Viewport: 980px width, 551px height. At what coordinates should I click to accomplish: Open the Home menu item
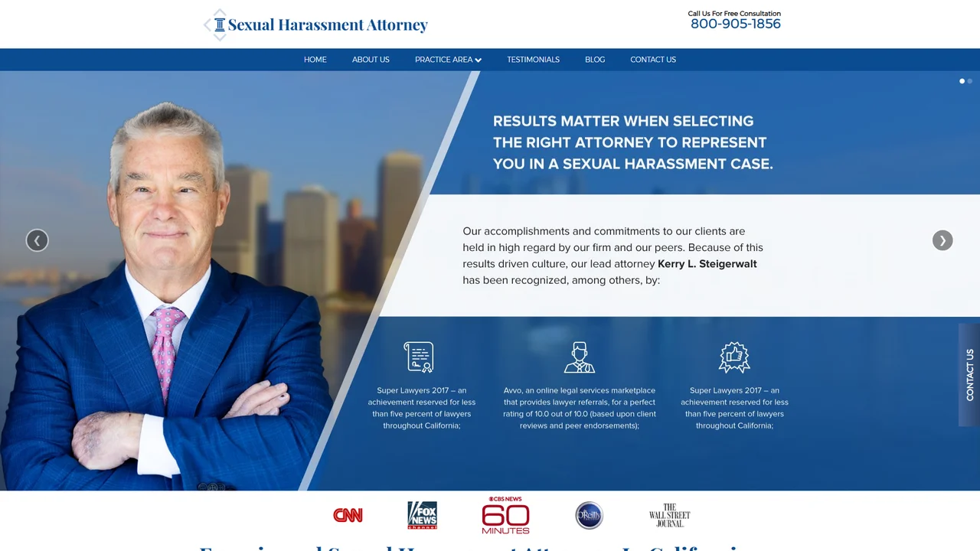[x=315, y=60]
